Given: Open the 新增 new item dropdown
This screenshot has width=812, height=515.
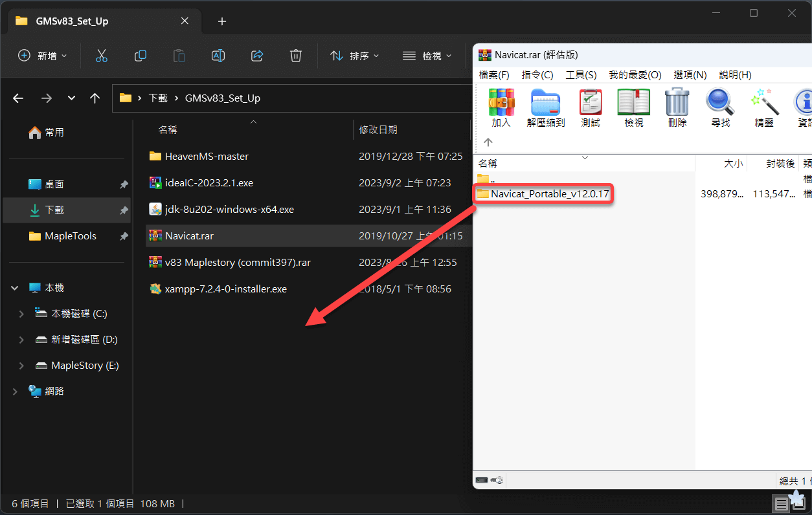Looking at the screenshot, I should click(42, 56).
